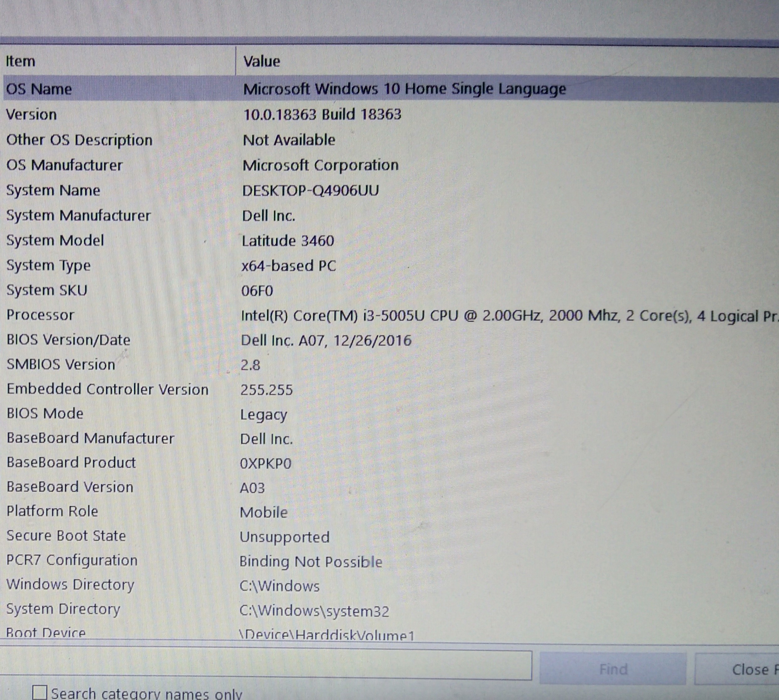Click the Item column header
This screenshot has height=700, width=779.
coord(20,61)
